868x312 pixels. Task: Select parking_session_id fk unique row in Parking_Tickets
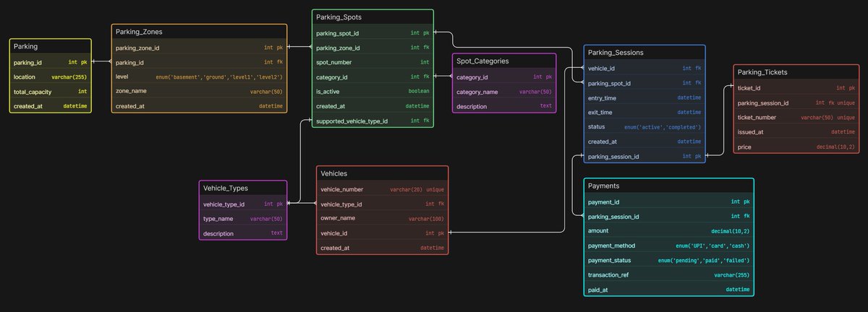pos(796,103)
